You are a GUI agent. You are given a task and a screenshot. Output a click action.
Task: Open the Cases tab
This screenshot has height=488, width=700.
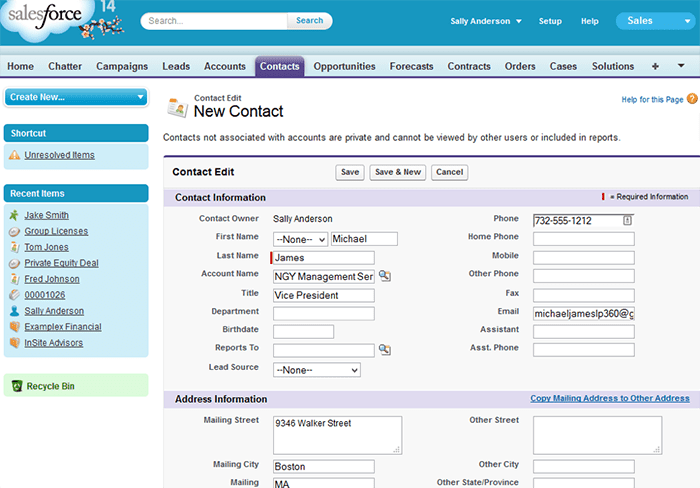coord(563,66)
